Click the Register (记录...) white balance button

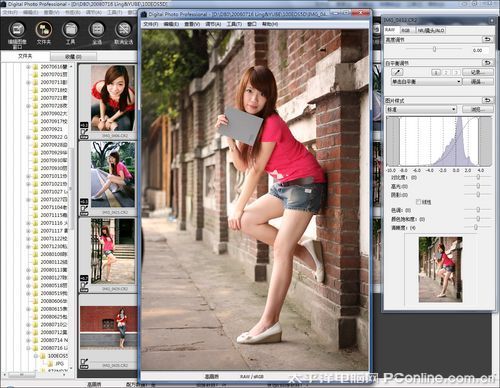click(478, 72)
